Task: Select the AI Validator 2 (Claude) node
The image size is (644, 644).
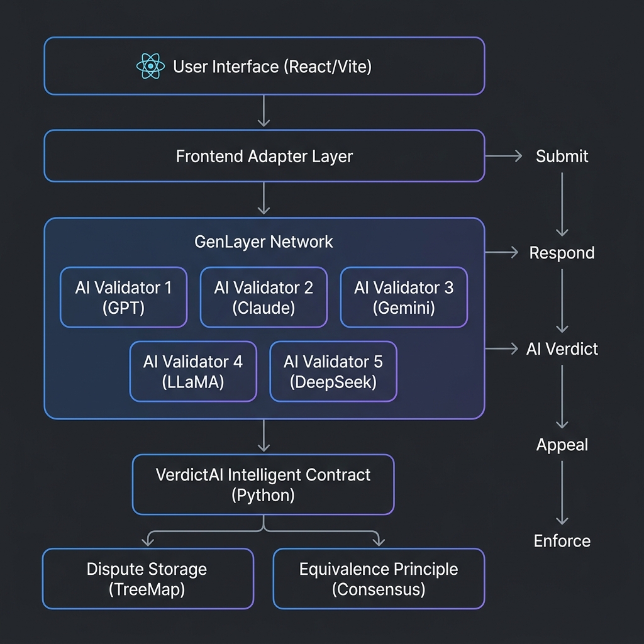Action: pyautogui.click(x=264, y=297)
